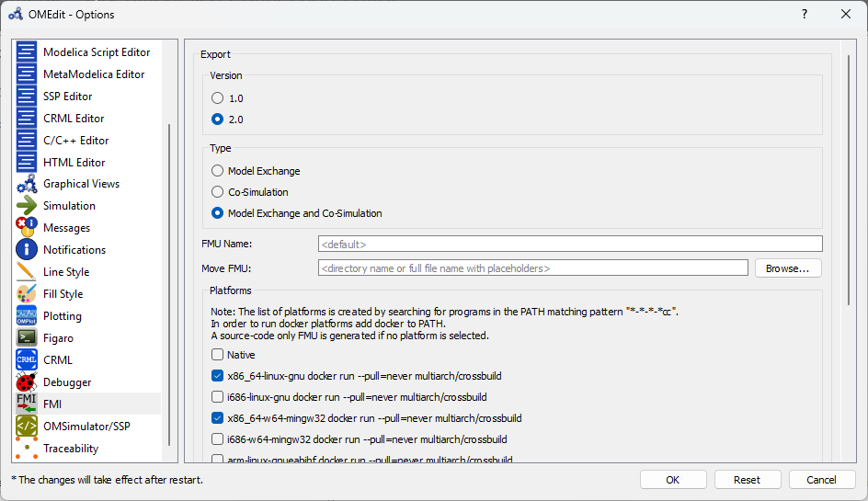Click the right panel vertical scrollbar
Viewport: 868px width, 501px height.
(x=849, y=180)
